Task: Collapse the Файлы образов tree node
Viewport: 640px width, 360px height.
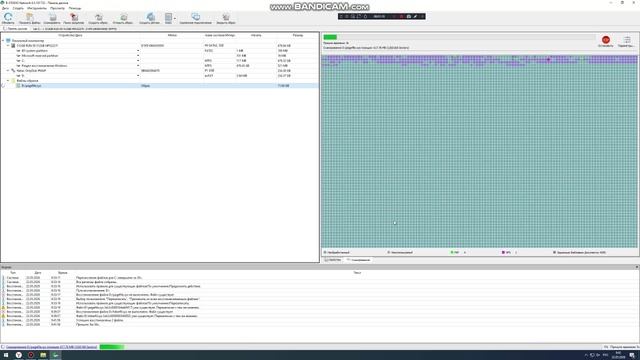Action: (x=8, y=81)
